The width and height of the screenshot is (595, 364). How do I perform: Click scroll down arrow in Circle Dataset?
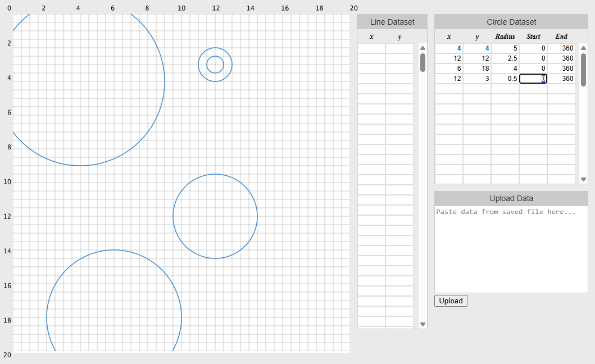[584, 180]
